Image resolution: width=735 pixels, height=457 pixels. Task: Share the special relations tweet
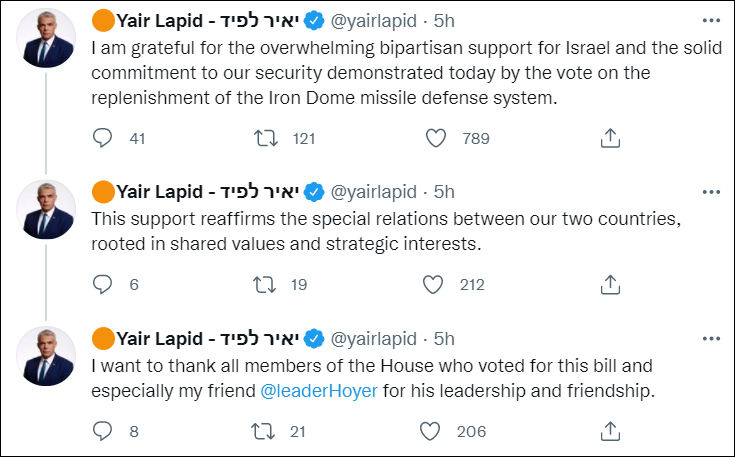pos(610,285)
